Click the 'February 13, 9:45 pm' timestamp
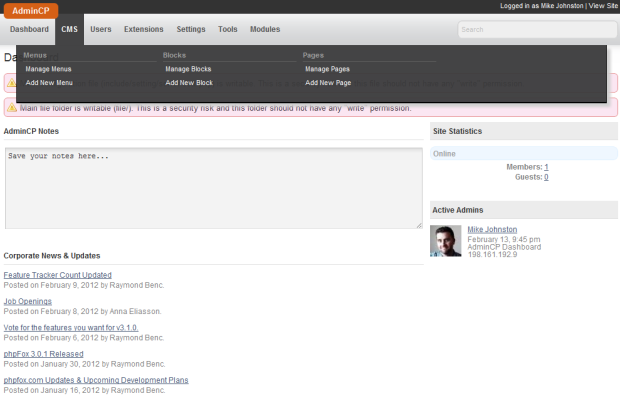620x396 pixels. (x=504, y=239)
